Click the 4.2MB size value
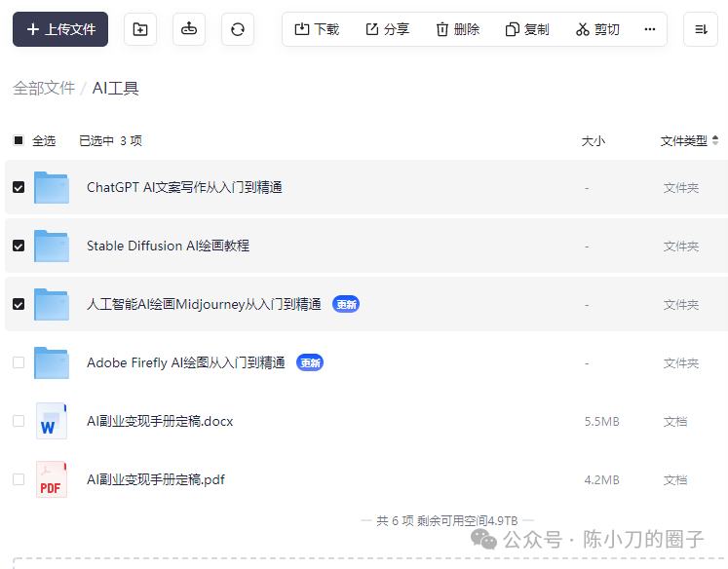The image size is (728, 569). pos(601,480)
